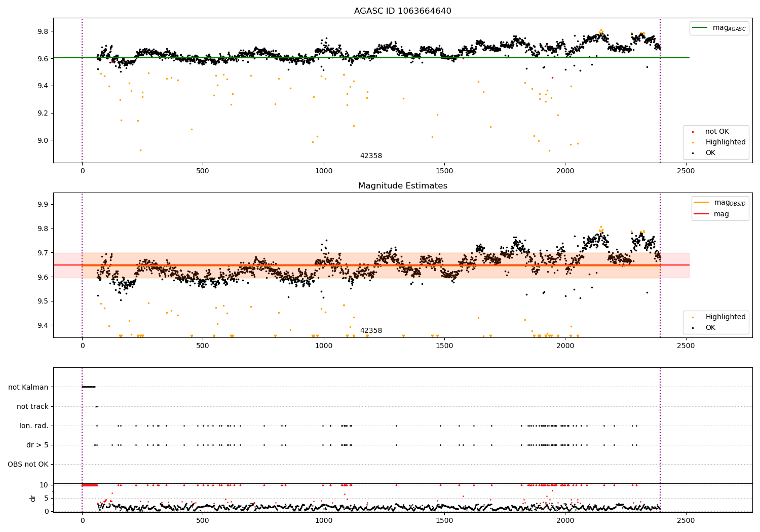Click the plot title 'AGASC ID 1063664640'
Screen dimensions: 760x532
coord(402,11)
